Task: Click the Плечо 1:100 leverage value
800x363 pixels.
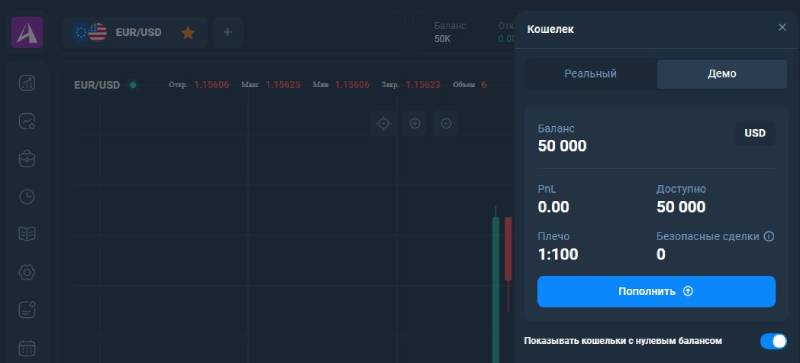Action: 558,254
